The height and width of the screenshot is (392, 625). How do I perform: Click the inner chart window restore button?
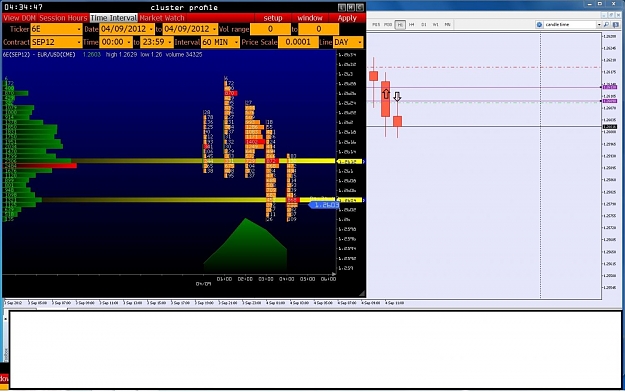610,15
